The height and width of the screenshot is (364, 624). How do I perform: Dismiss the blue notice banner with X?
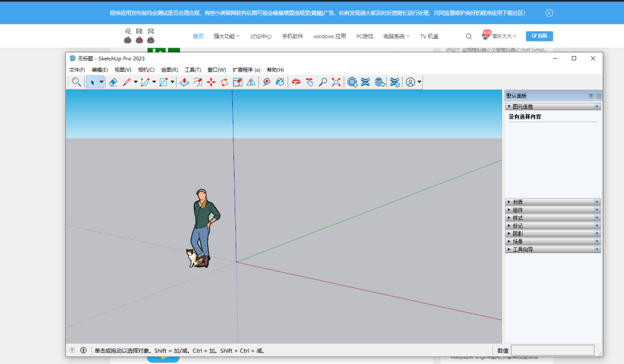coord(549,13)
